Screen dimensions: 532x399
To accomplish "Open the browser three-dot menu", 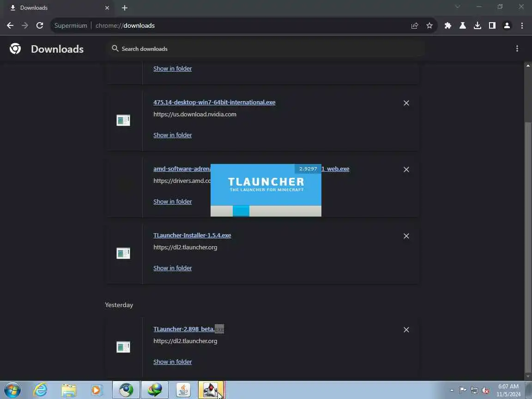I will tap(522, 25).
